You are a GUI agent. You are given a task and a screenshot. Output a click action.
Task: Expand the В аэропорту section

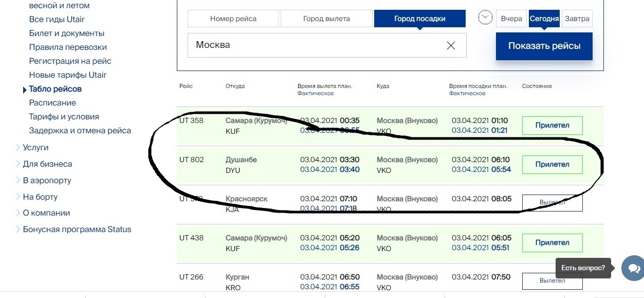tap(47, 180)
